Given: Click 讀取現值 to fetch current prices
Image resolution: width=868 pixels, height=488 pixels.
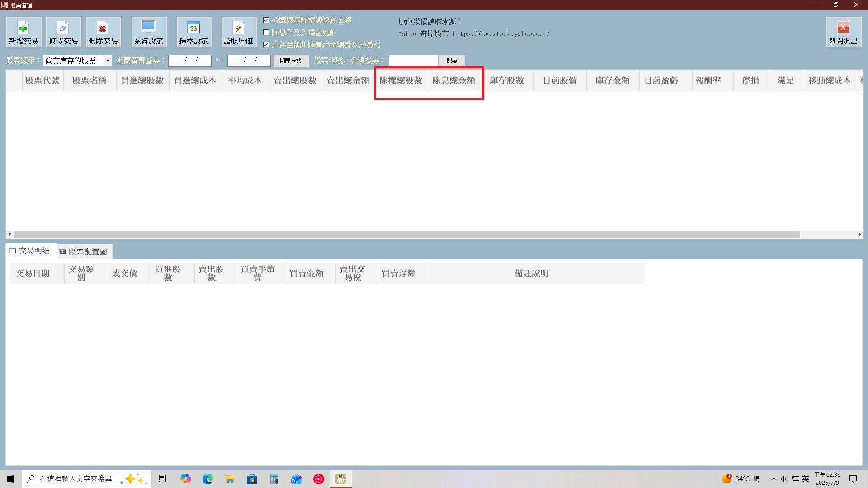Looking at the screenshot, I should [x=239, y=32].
